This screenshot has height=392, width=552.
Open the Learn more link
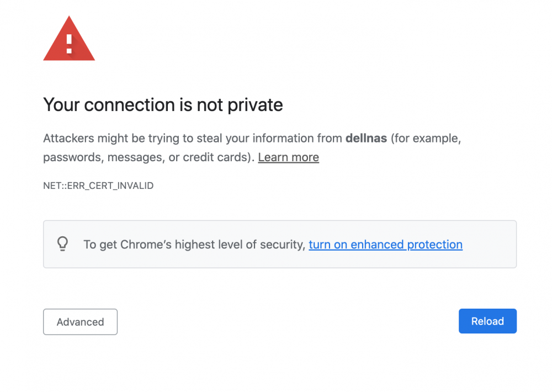(x=288, y=157)
